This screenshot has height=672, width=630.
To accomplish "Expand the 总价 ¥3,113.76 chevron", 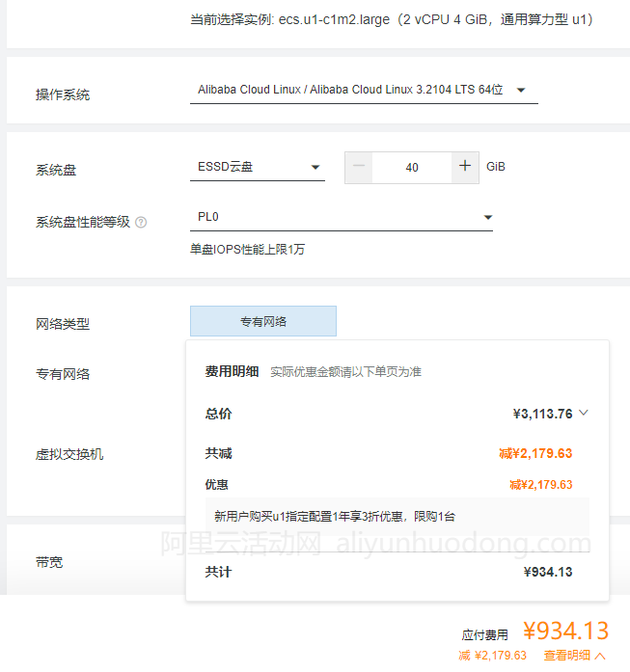I will pos(584,414).
